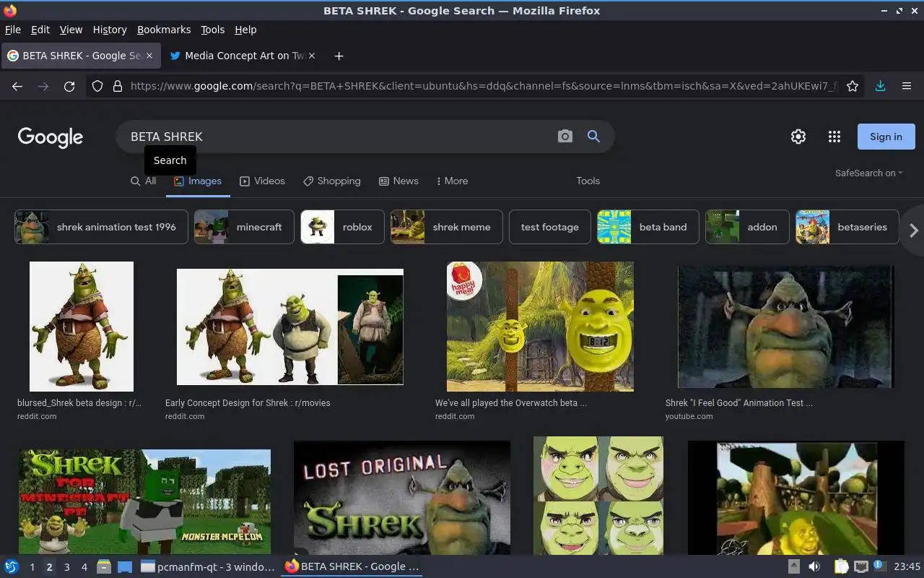The image size is (924, 578).
Task: Open the Bookmarks menu
Action: pyautogui.click(x=164, y=30)
